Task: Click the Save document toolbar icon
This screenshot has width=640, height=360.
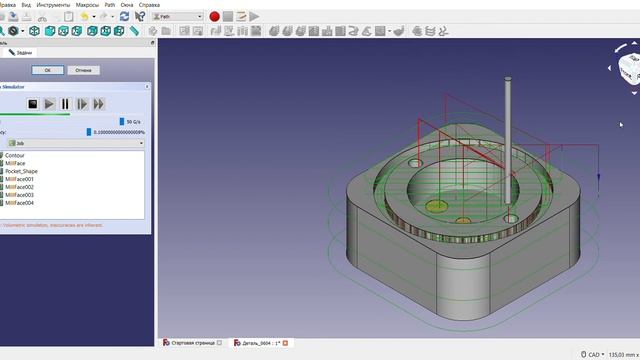Action: click(13, 17)
